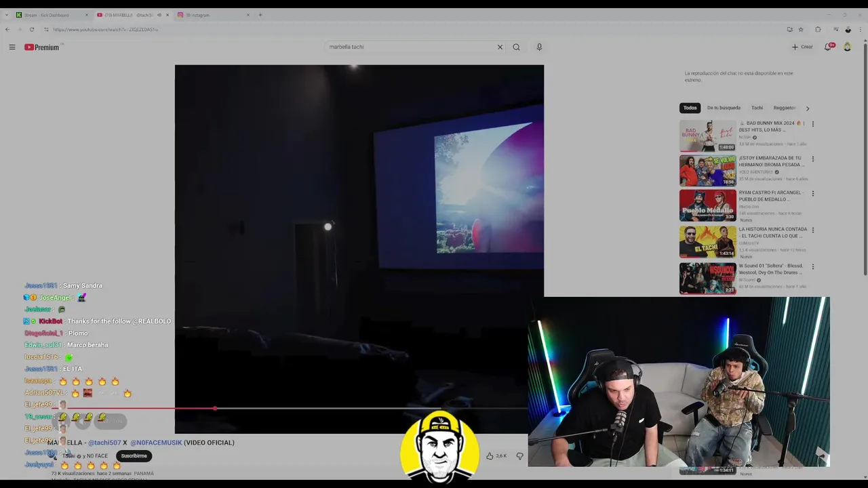Open BAD BUNNY MIX 2024 video thumbnail
Screen dimensions: 868x488
click(x=707, y=136)
